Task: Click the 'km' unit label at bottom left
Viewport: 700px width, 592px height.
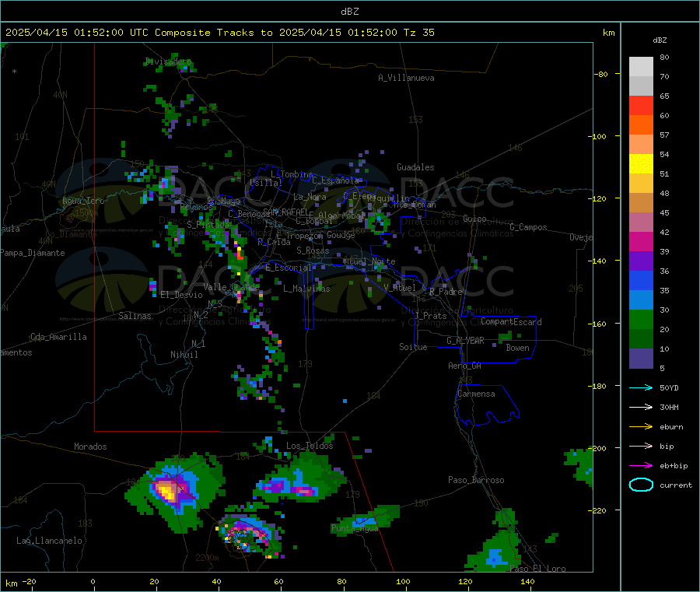Action: 11,583
